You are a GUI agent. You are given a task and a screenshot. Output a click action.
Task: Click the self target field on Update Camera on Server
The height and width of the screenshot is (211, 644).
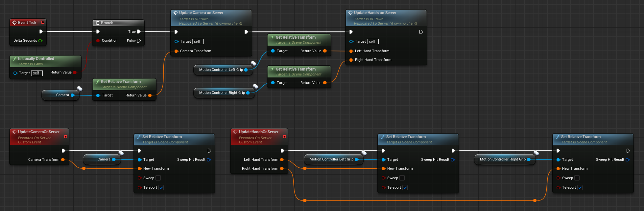(x=198, y=42)
